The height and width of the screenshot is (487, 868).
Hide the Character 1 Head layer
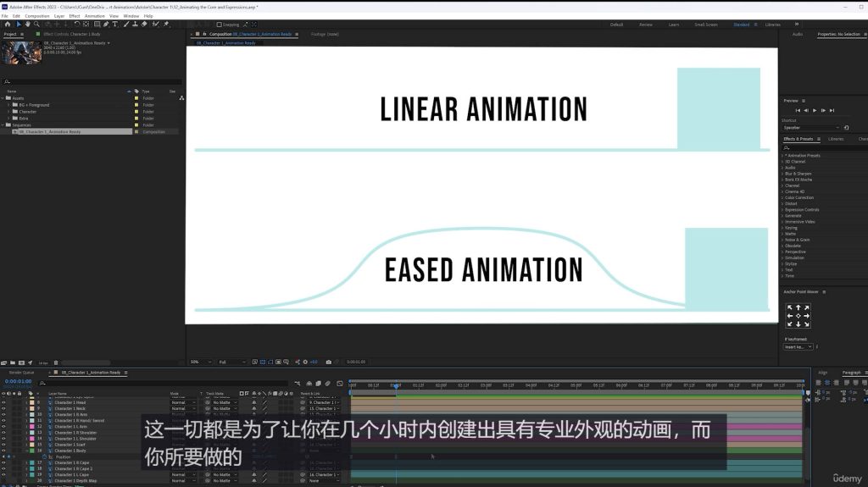coord(3,402)
